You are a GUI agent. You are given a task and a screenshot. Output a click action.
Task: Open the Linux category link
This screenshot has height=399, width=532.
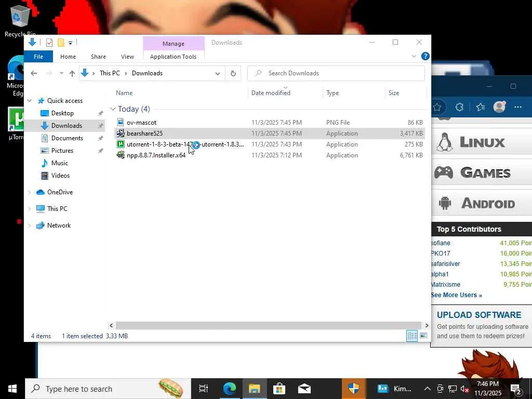point(482,142)
